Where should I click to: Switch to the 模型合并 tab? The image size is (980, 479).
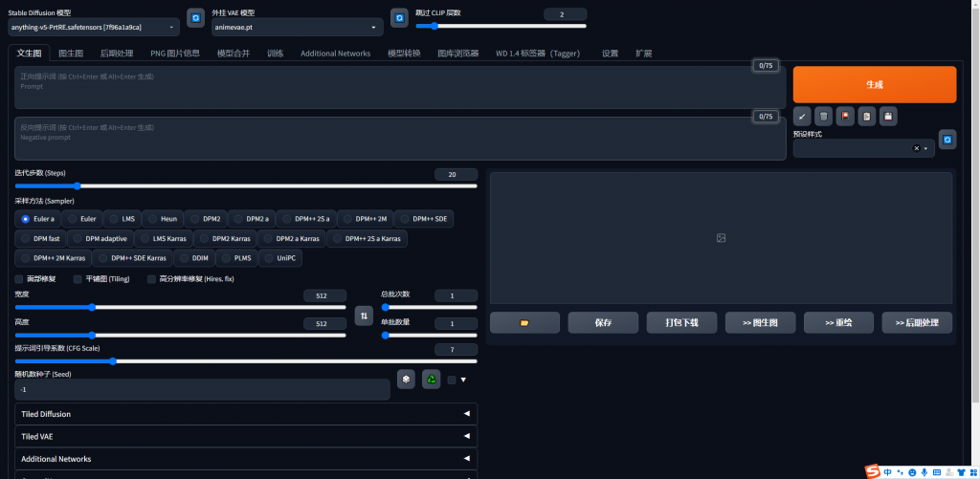pos(234,54)
